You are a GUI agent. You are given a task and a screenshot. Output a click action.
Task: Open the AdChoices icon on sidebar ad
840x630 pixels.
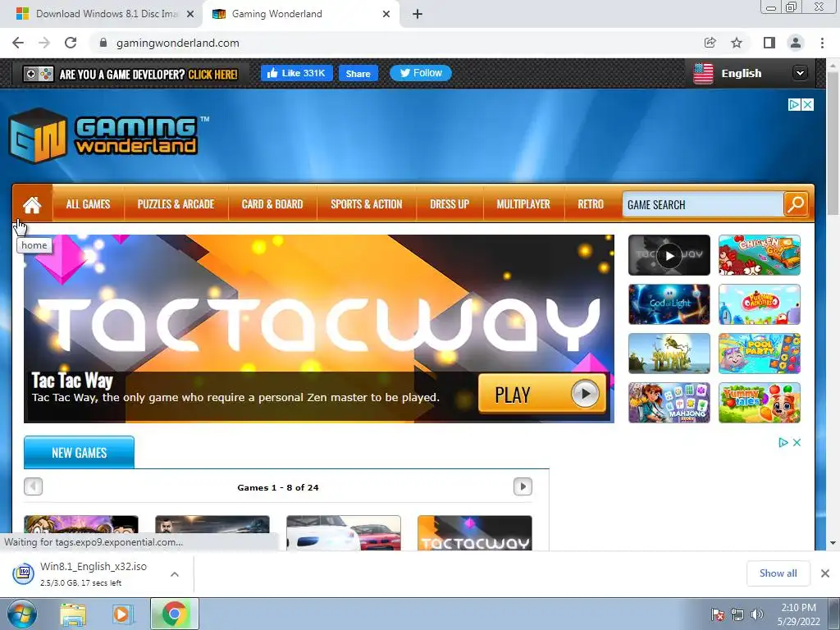pos(783,442)
